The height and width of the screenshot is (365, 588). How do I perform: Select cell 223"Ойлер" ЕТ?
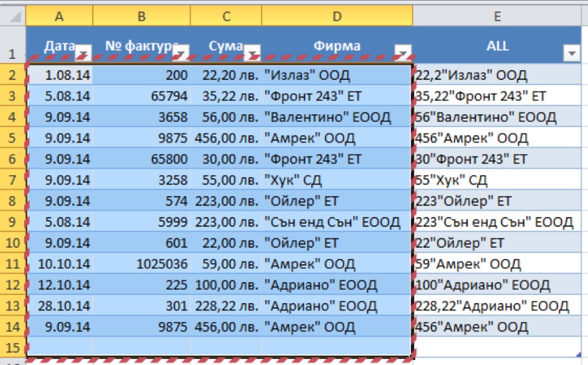(x=497, y=201)
